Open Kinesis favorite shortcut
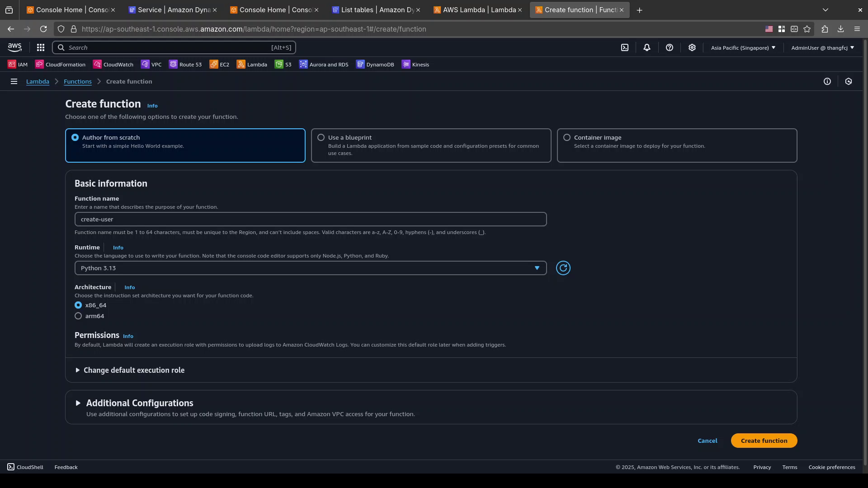 [415, 65]
